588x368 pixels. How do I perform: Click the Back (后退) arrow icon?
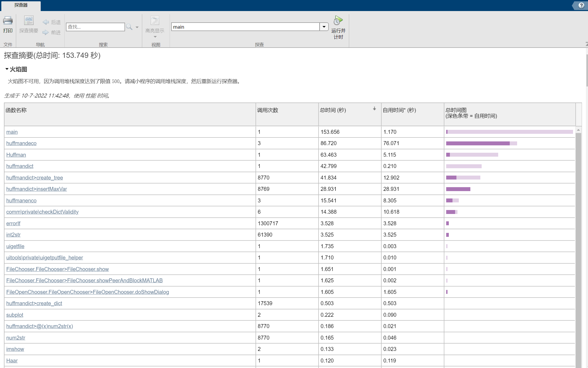46,22
